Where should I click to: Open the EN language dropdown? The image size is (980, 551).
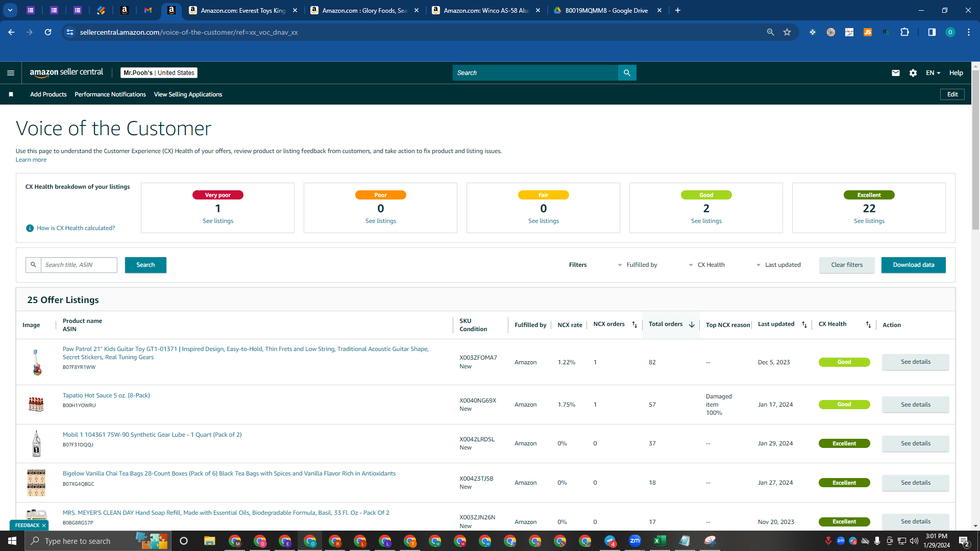point(933,73)
